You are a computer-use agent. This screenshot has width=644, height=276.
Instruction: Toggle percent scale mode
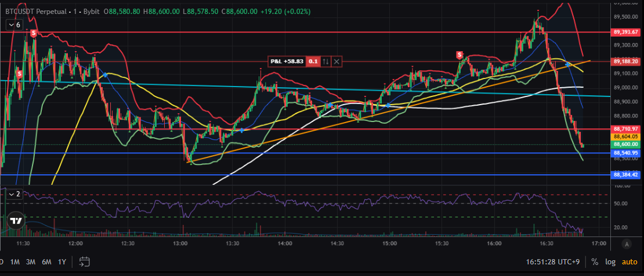point(595,261)
